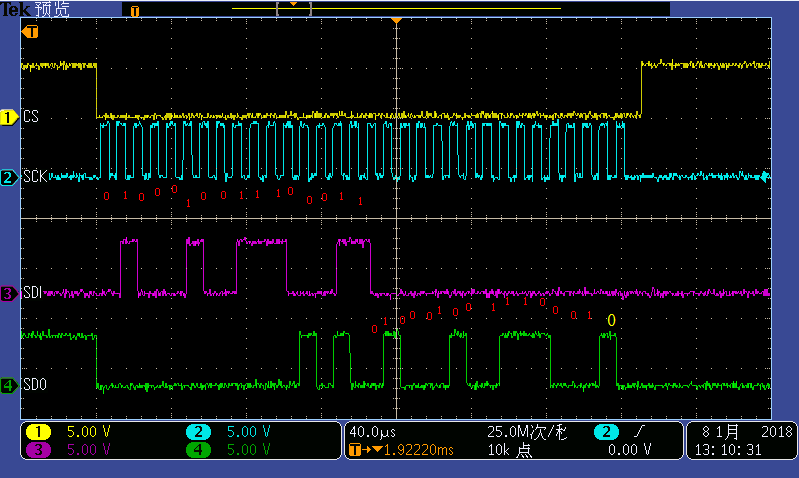
Task: Click the channel 4 5.00 V scale readout
Action: [249, 450]
